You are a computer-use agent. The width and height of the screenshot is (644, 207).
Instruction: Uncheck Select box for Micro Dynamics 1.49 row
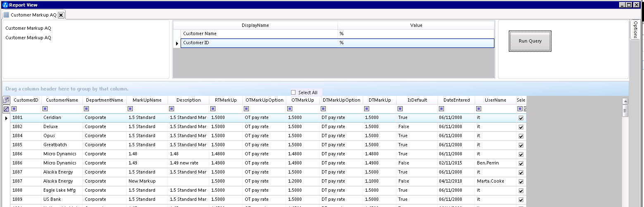pyautogui.click(x=521, y=163)
